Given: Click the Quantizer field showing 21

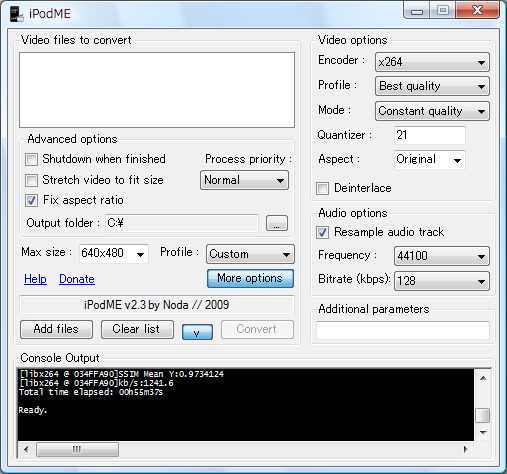Looking at the screenshot, I should coord(430,135).
